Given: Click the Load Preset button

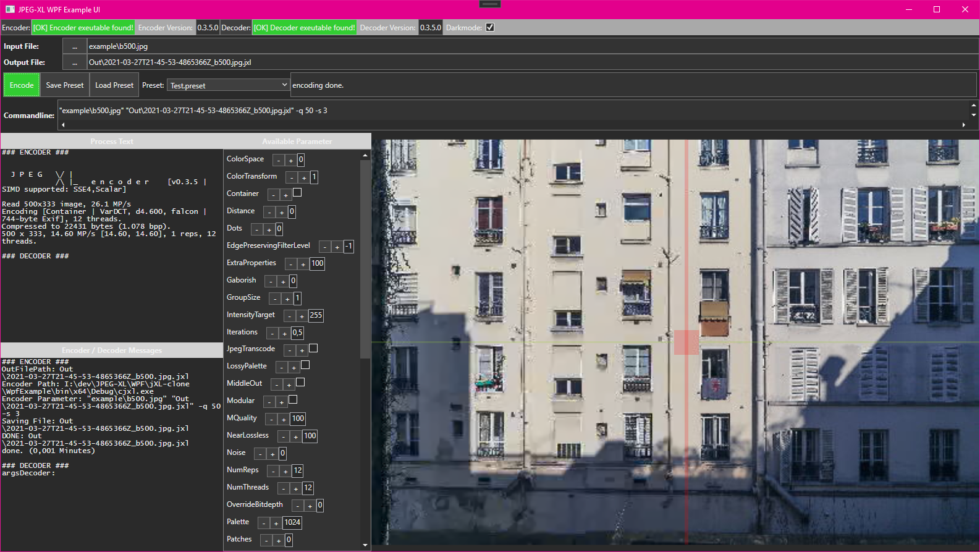Looking at the screenshot, I should (x=114, y=85).
